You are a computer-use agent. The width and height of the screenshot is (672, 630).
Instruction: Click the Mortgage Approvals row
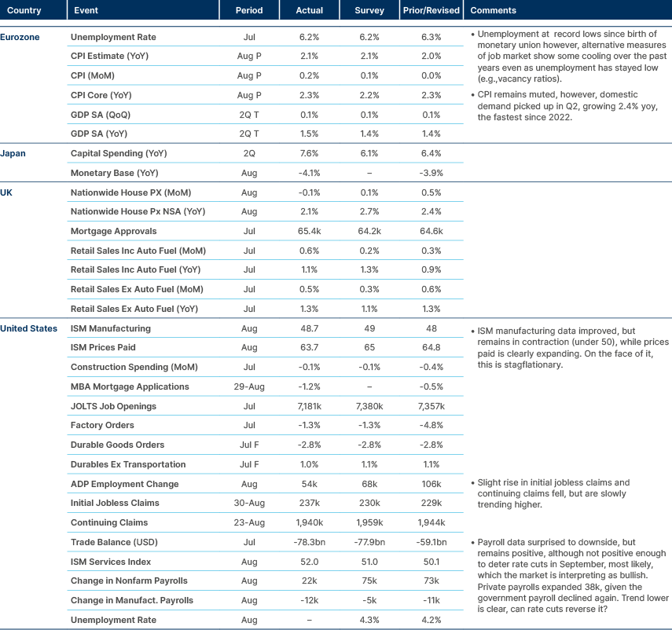tap(106, 231)
